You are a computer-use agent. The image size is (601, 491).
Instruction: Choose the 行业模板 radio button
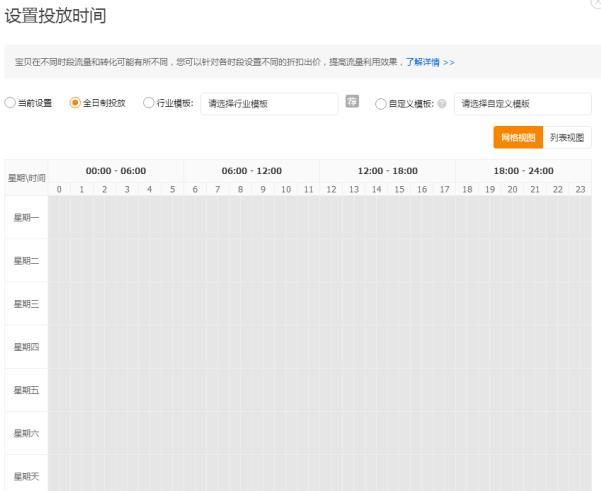149,103
